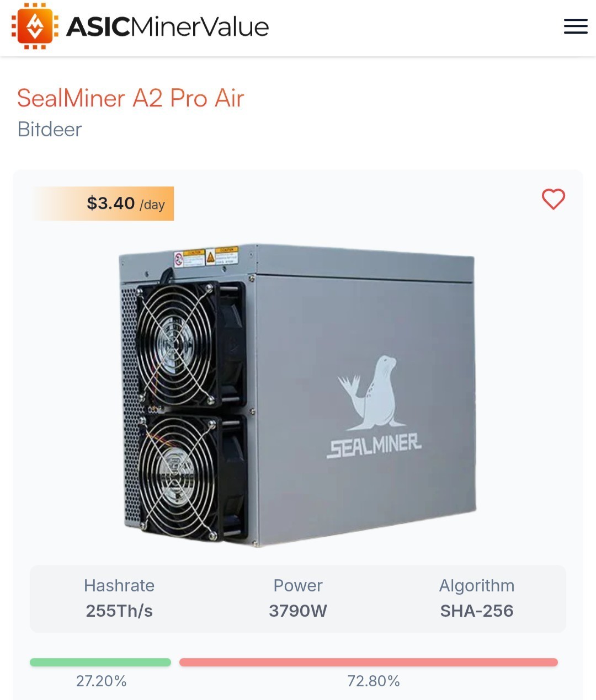Click the green profit ratio bar
596x700 pixels.
click(x=100, y=662)
